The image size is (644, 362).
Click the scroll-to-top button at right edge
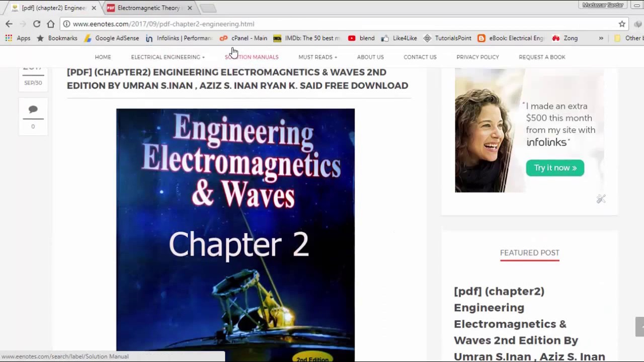[x=639, y=327]
